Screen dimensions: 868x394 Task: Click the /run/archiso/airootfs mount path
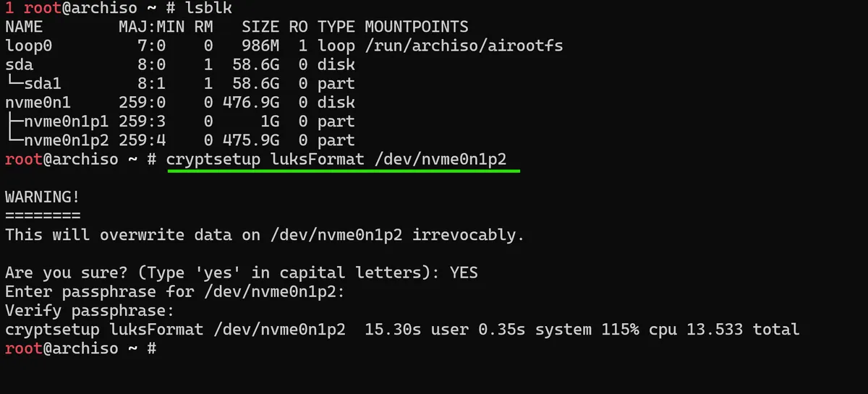pos(464,46)
